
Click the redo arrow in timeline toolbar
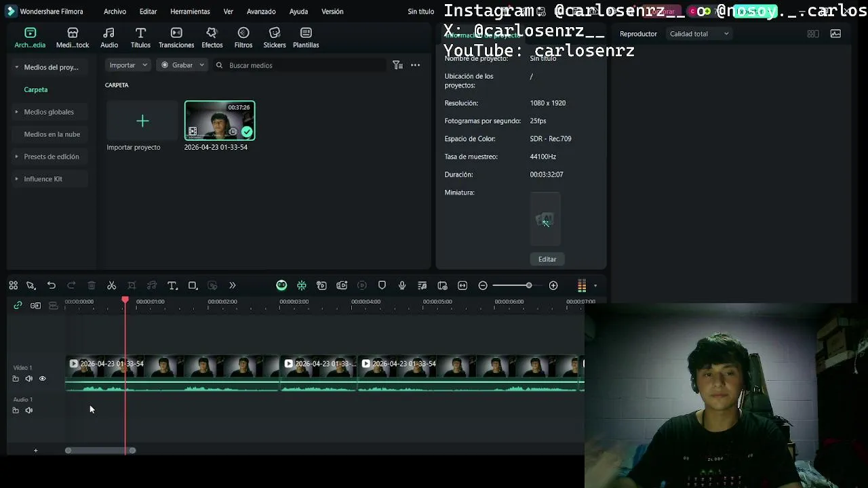[x=71, y=285]
